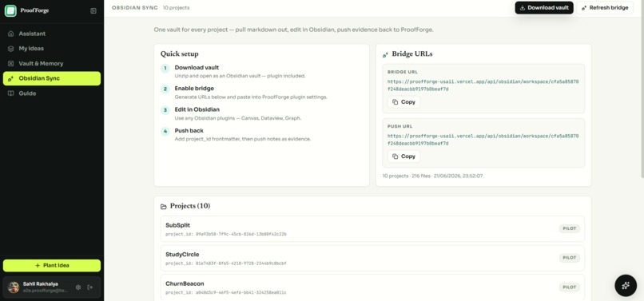Click the Bridge URLs heading icon

(x=385, y=54)
